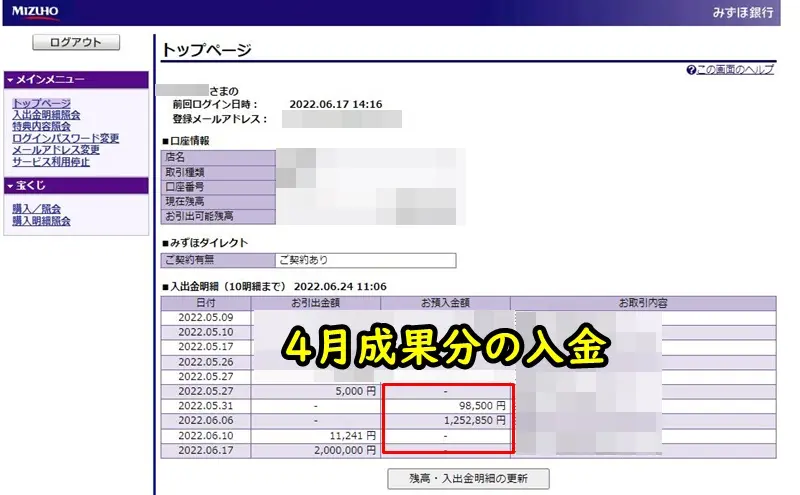The height and width of the screenshot is (495, 800).
Task: Open 購入明細照会 under 宝くじ
Action: [41, 221]
